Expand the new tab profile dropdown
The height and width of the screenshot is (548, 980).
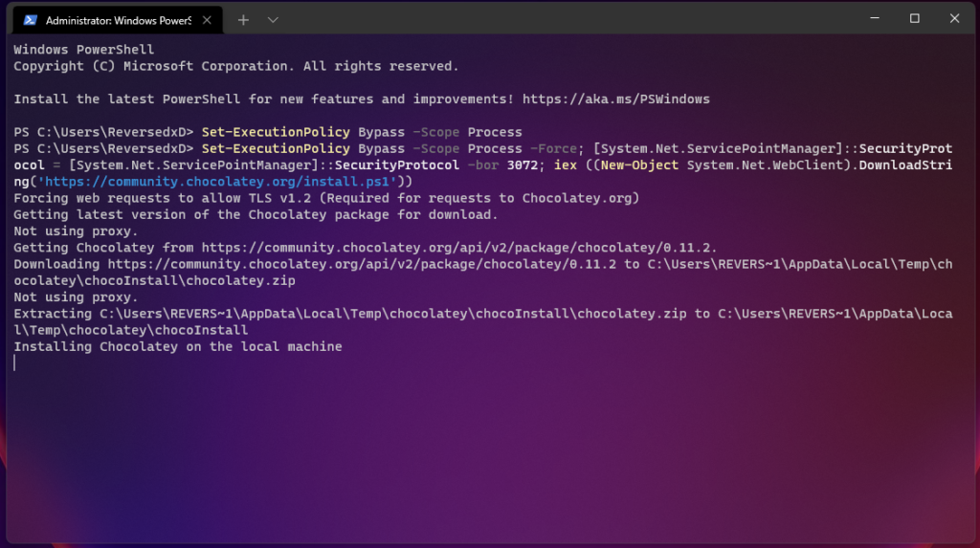pyautogui.click(x=273, y=20)
